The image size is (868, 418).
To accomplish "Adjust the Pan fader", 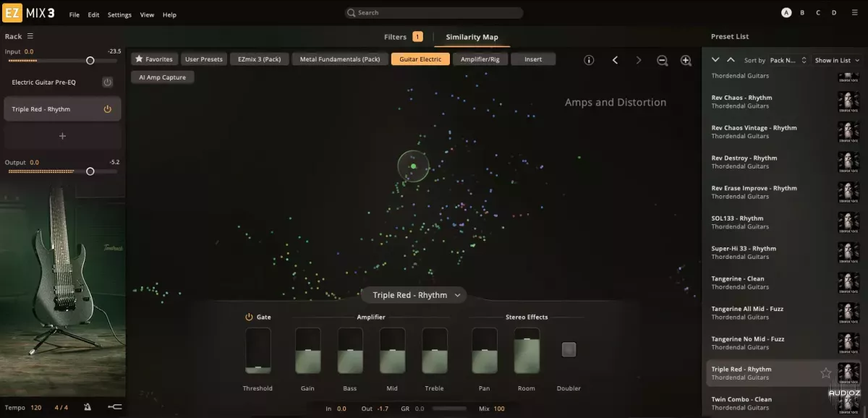I will [485, 351].
